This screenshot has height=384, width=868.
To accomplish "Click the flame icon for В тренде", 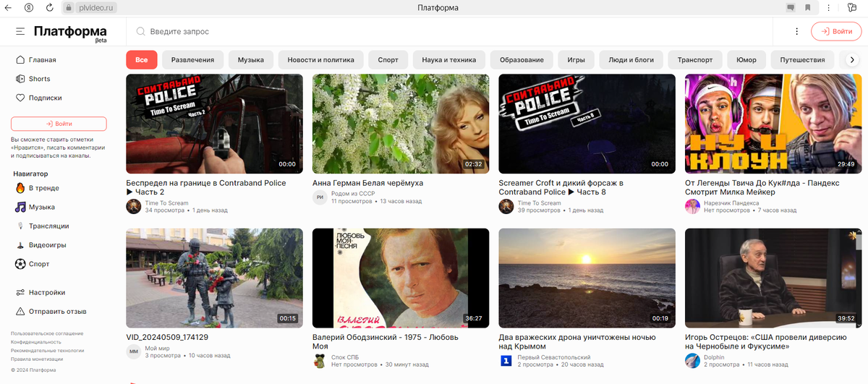I will [x=21, y=188].
